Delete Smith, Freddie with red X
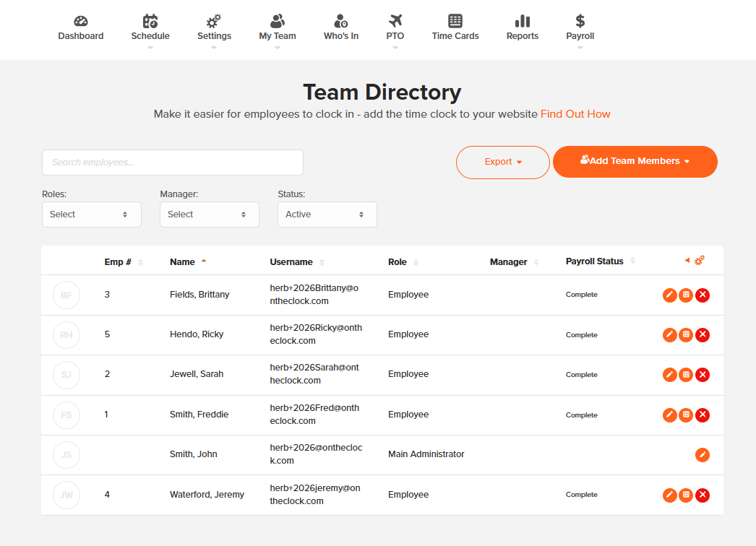756x546 pixels. pyautogui.click(x=703, y=415)
